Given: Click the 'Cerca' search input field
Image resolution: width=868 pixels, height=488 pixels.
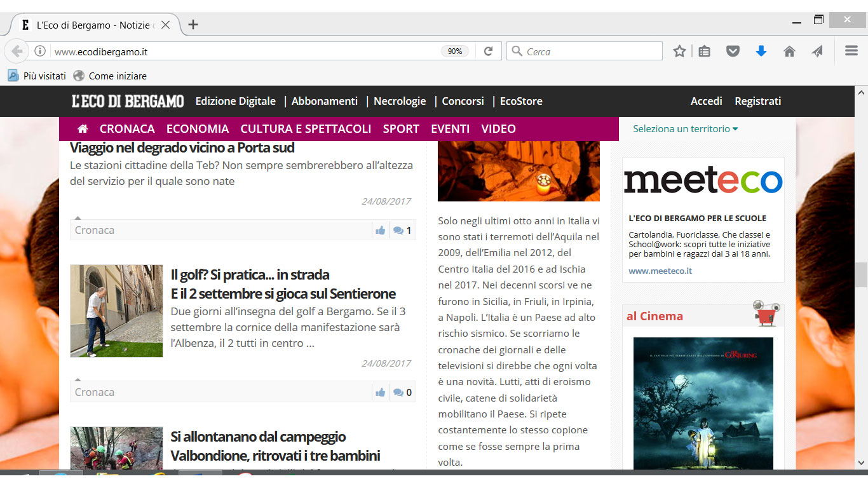Looking at the screenshot, I should (x=591, y=51).
